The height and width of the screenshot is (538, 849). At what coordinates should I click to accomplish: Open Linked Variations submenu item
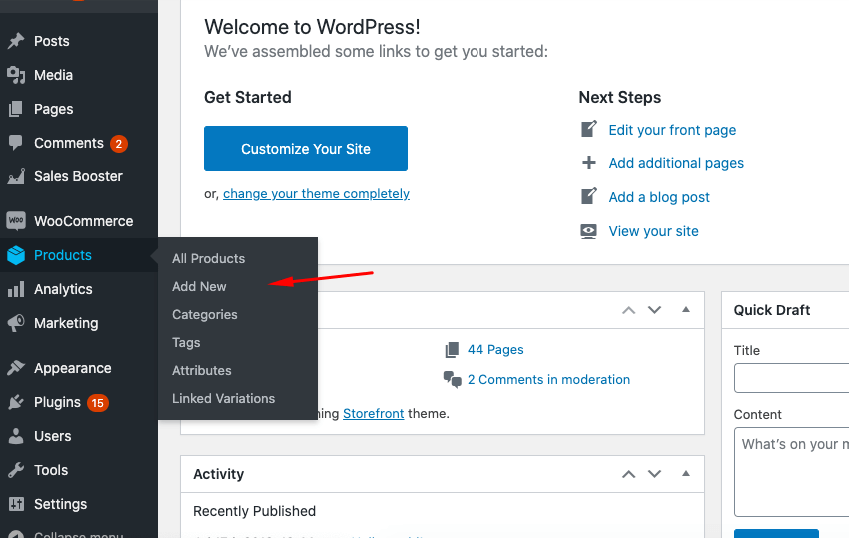(223, 398)
